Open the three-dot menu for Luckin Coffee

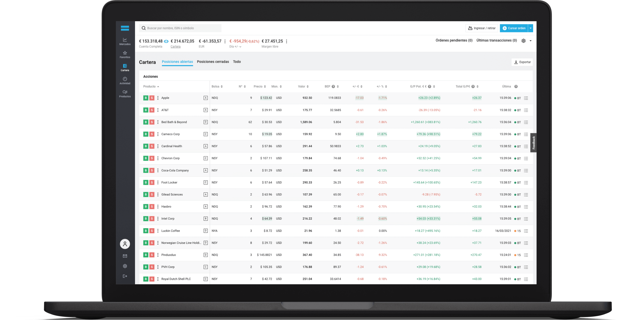tap(158, 231)
